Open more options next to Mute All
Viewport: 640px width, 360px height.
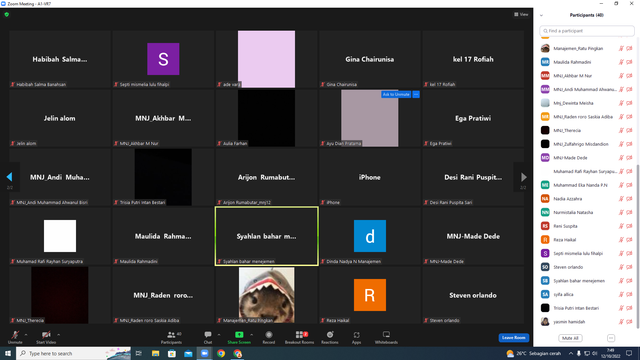point(611,338)
